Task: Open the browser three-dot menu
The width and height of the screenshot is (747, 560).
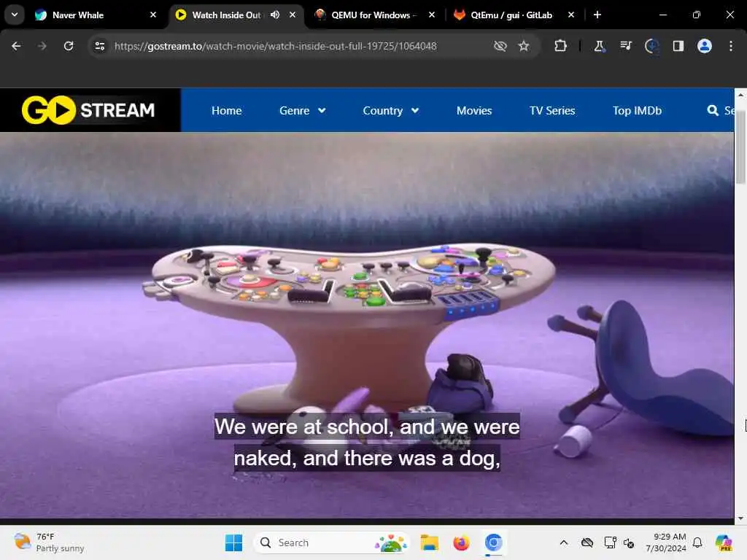Action: 731,46
